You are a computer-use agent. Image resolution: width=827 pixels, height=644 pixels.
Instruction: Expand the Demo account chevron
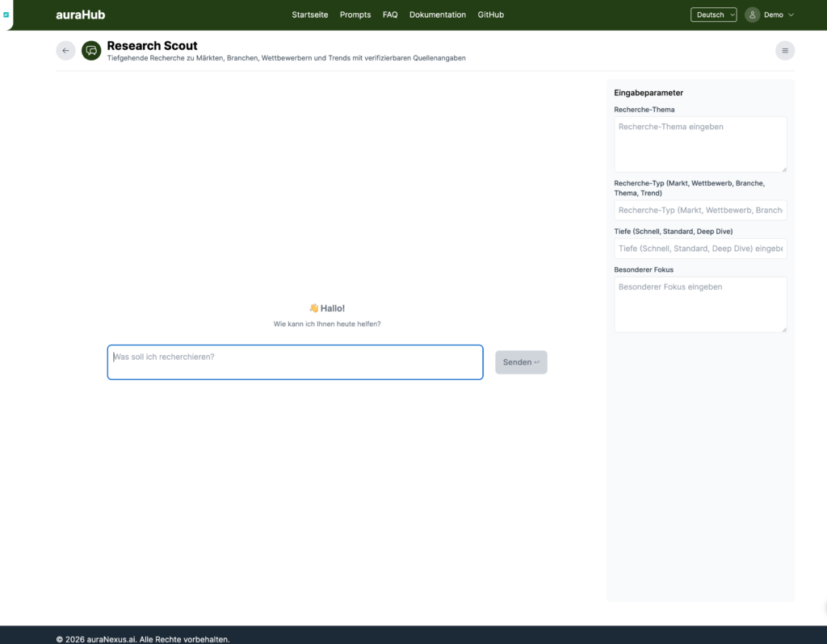(791, 15)
